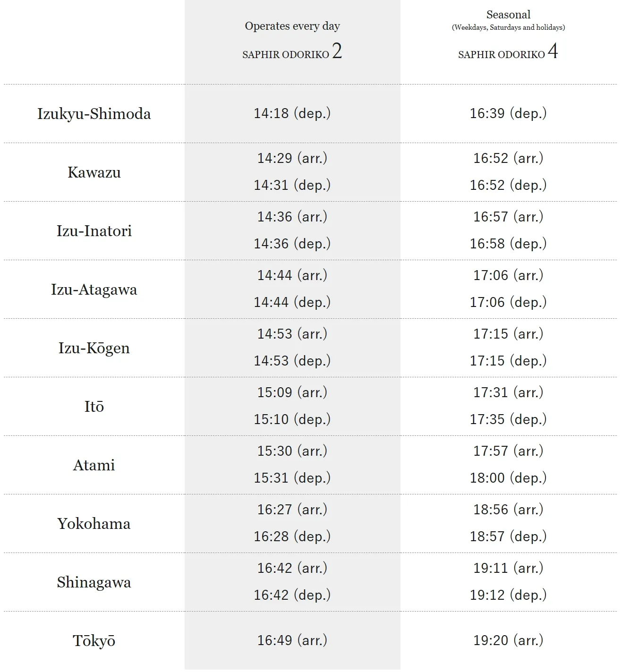Click the Shinagawa station label
The image size is (622, 672).
[x=94, y=582]
